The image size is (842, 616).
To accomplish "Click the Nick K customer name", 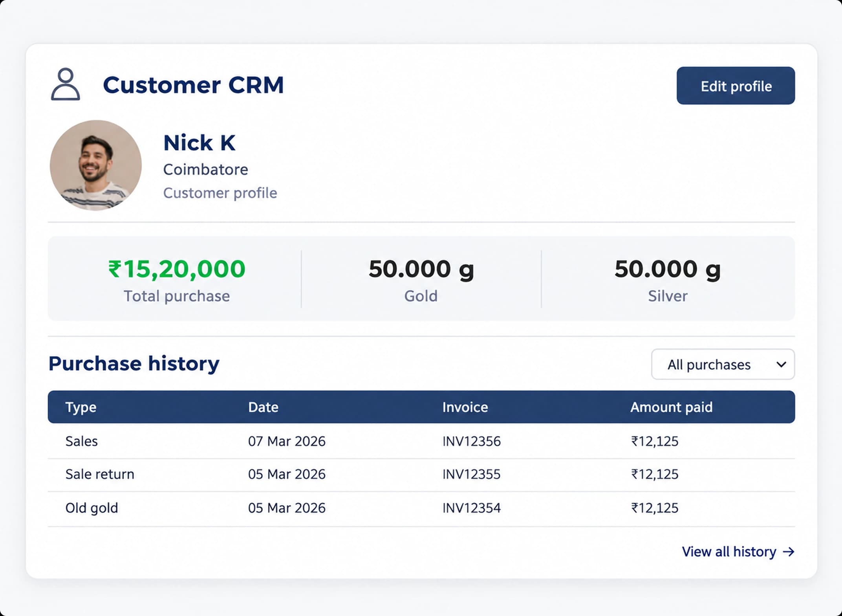I will tap(200, 143).
